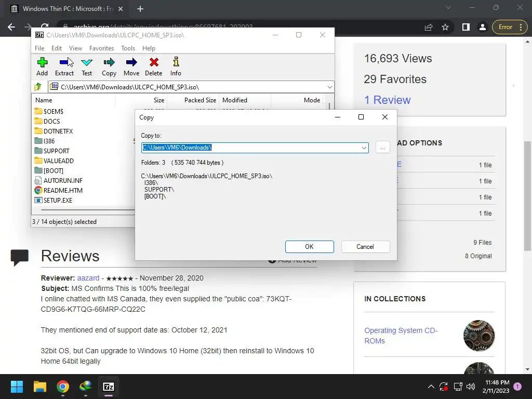This screenshot has width=532, height=399.
Task: Open the 1 Review link on archive page
Action: point(387,100)
